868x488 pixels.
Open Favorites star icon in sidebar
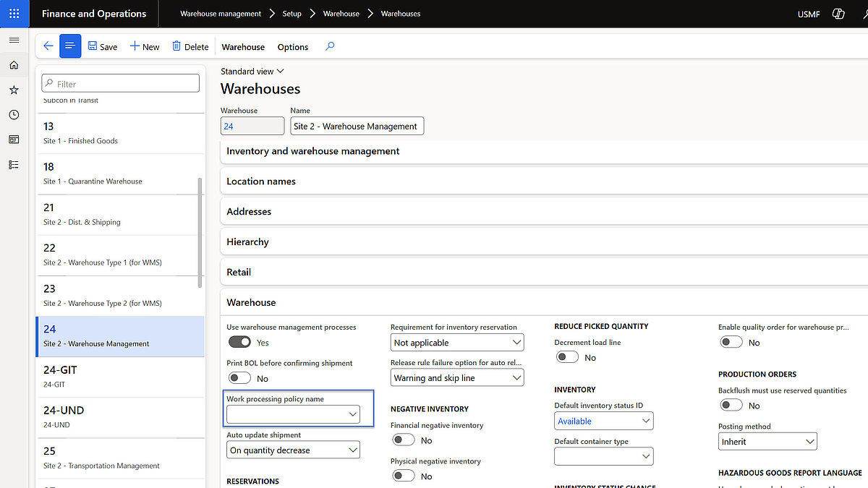click(x=14, y=90)
